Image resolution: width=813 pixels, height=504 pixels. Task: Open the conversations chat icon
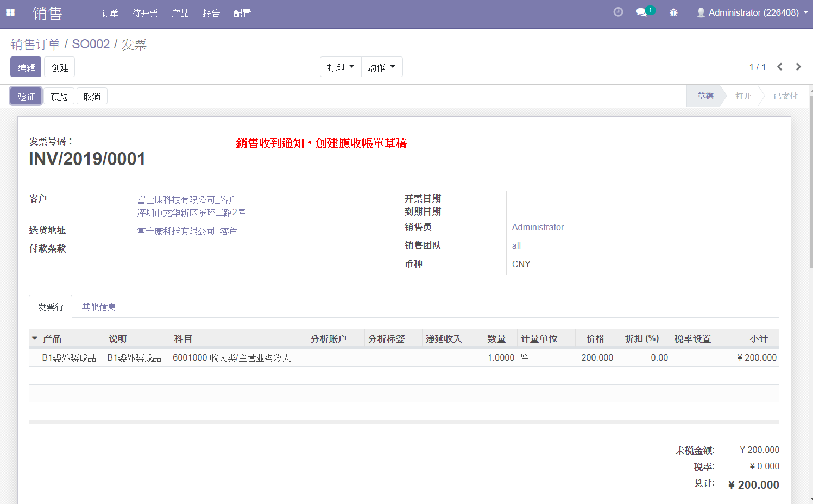pos(642,12)
